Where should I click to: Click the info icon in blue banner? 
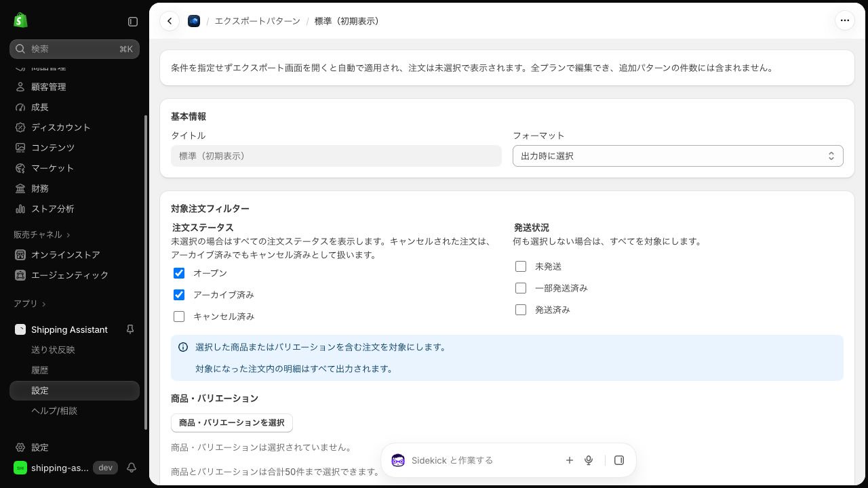coord(183,347)
